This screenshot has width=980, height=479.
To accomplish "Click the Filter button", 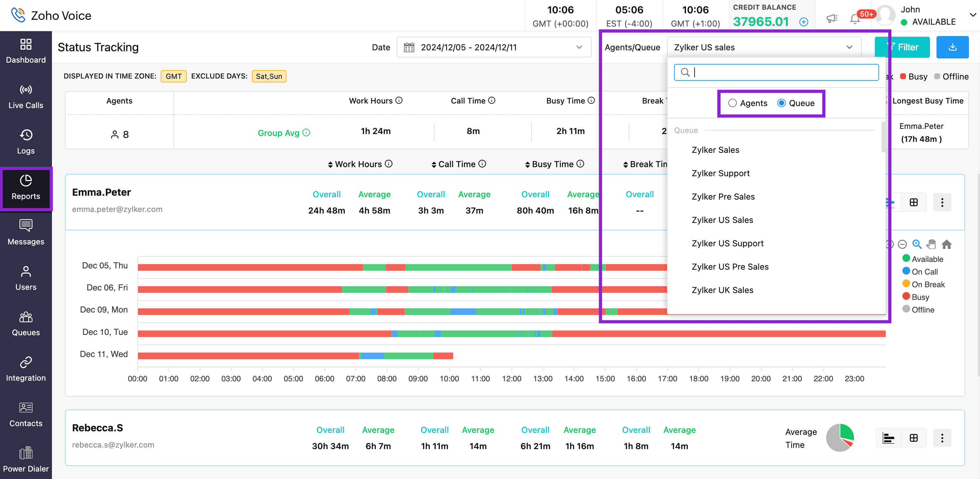I will pyautogui.click(x=902, y=47).
